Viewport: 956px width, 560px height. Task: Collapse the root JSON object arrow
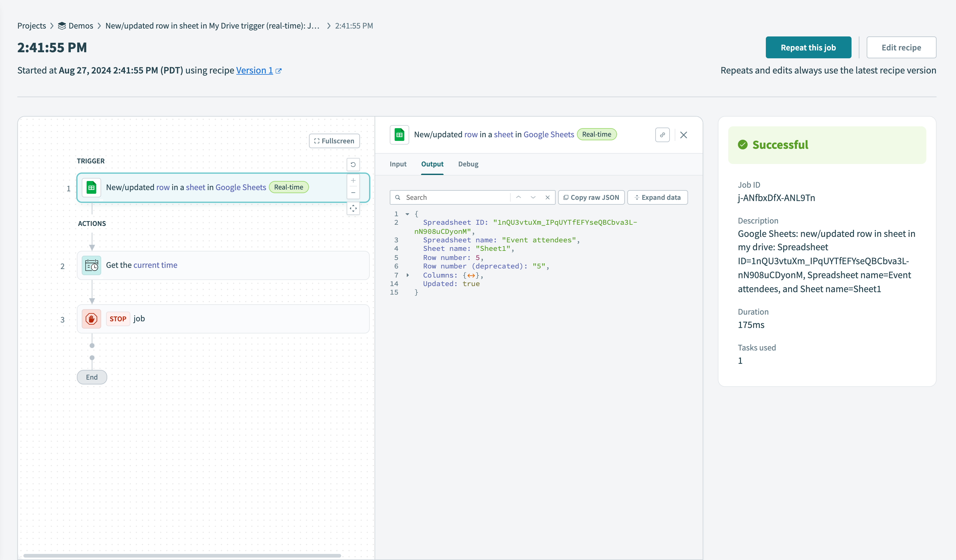click(x=407, y=214)
